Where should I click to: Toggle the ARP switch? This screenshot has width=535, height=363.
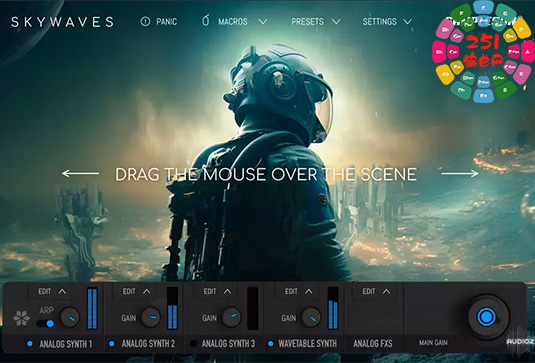point(45,323)
